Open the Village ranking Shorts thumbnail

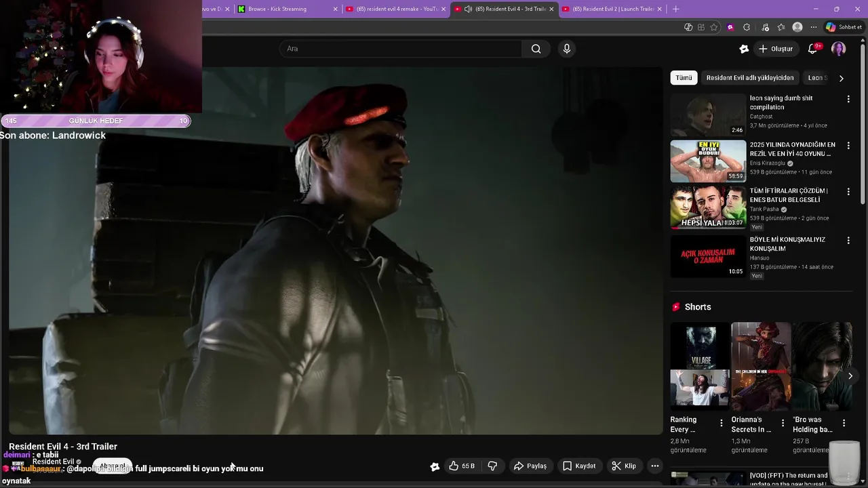700,366
